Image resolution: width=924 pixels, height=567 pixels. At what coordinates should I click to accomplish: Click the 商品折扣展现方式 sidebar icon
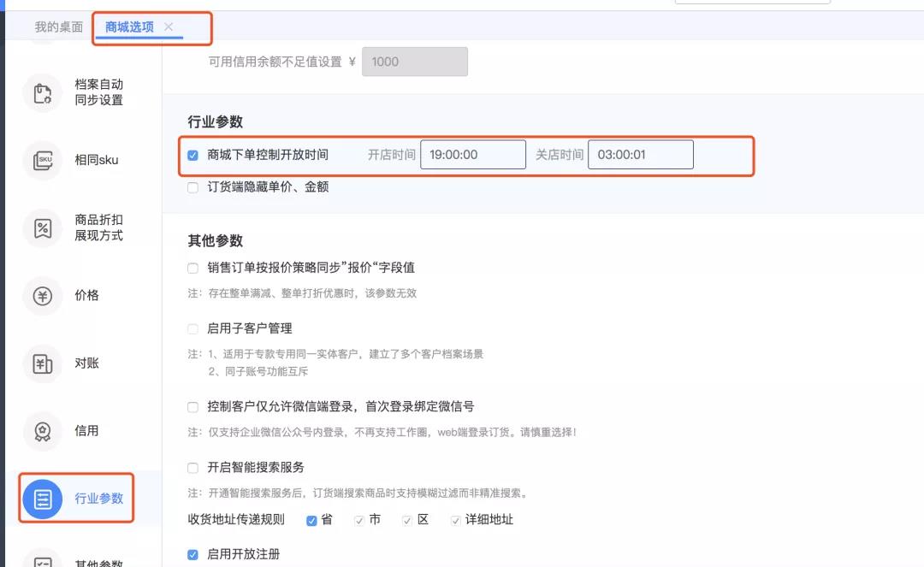pyautogui.click(x=41, y=227)
